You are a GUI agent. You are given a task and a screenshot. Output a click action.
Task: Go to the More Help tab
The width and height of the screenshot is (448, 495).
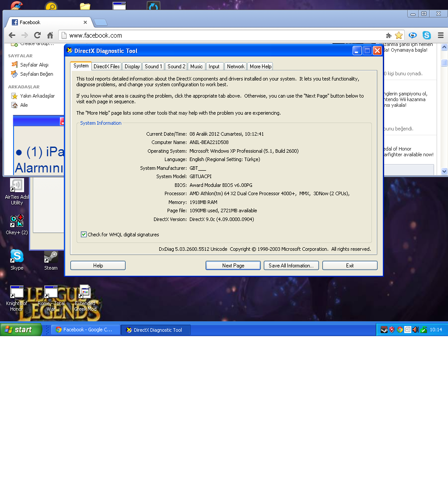click(x=260, y=67)
